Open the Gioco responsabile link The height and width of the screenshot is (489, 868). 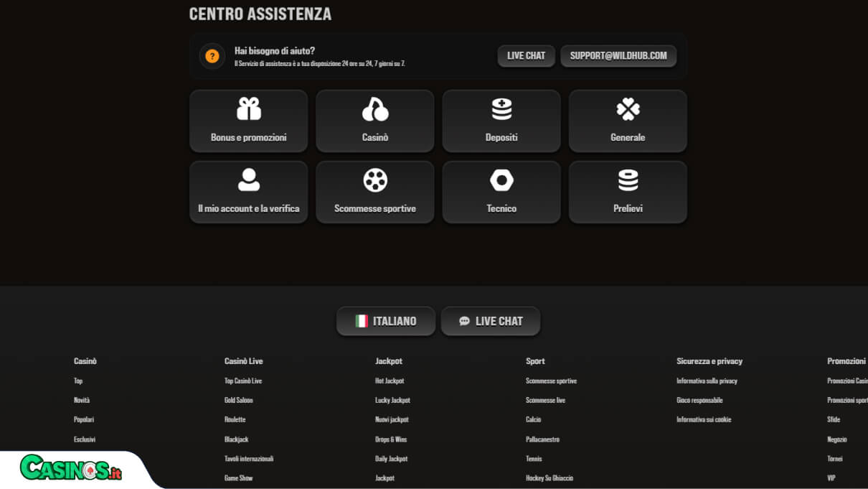[x=699, y=400]
